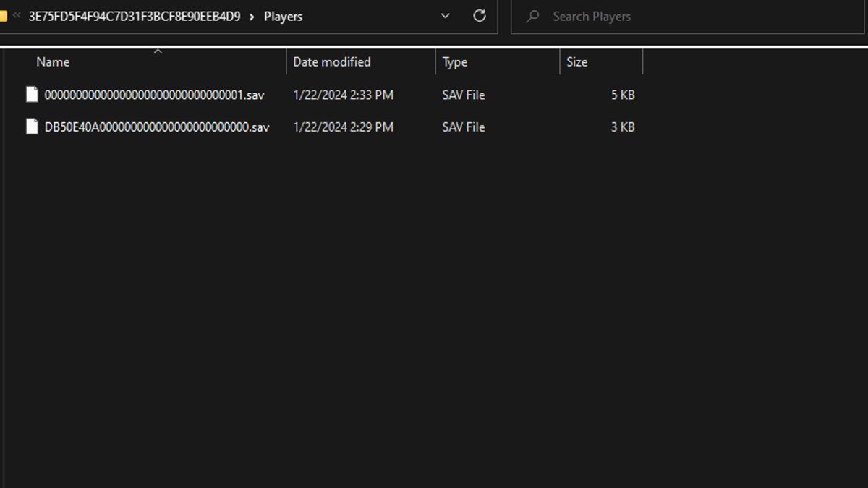The height and width of the screenshot is (488, 868).
Task: Click the 3 KB size cell
Action: click(x=622, y=127)
